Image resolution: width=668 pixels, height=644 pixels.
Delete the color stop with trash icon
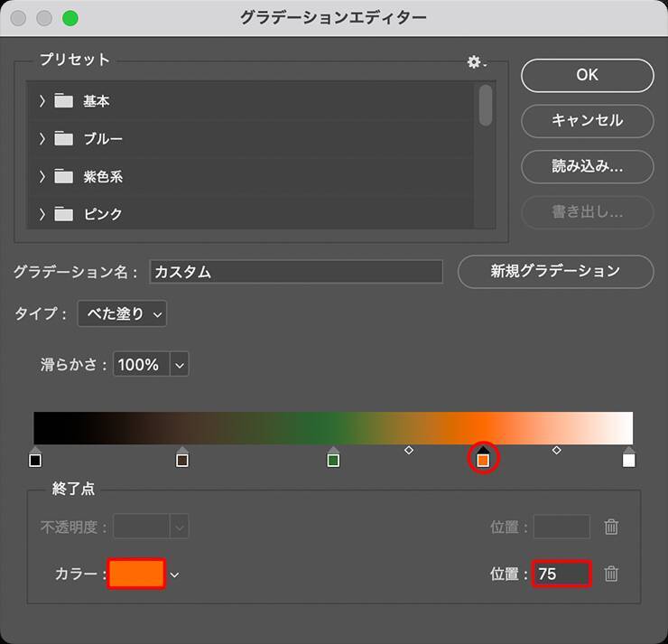tap(611, 574)
